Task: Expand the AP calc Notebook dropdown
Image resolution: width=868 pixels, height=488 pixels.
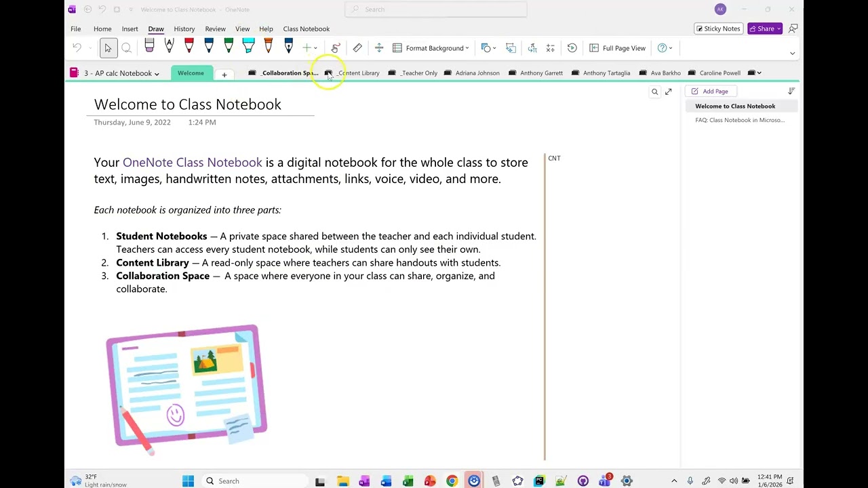Action: pyautogui.click(x=121, y=73)
